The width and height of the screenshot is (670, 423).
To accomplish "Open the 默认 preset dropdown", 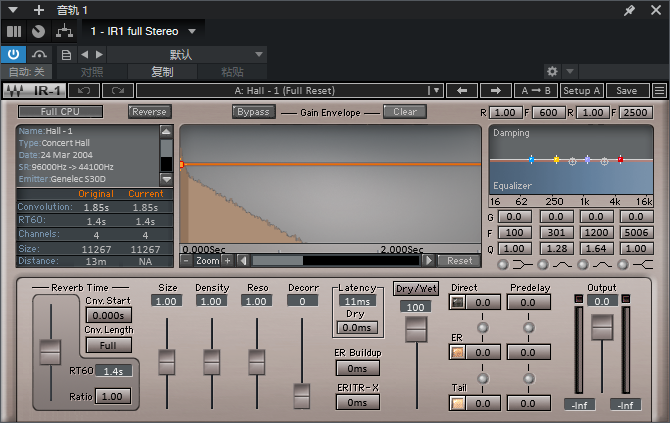I will click(187, 54).
